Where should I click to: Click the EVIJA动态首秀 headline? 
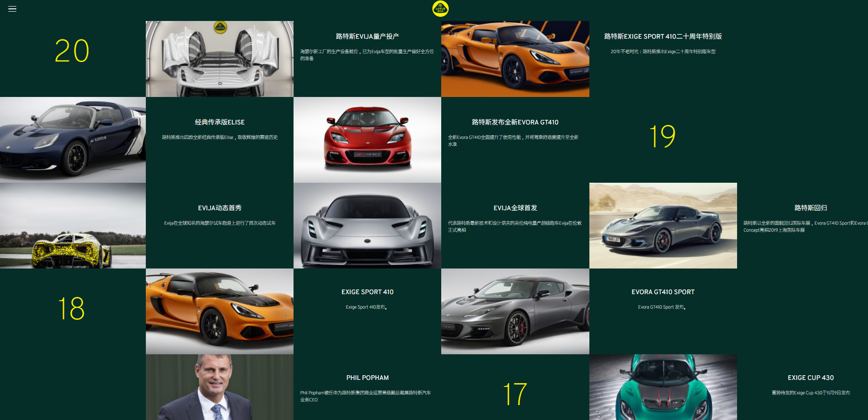point(219,208)
